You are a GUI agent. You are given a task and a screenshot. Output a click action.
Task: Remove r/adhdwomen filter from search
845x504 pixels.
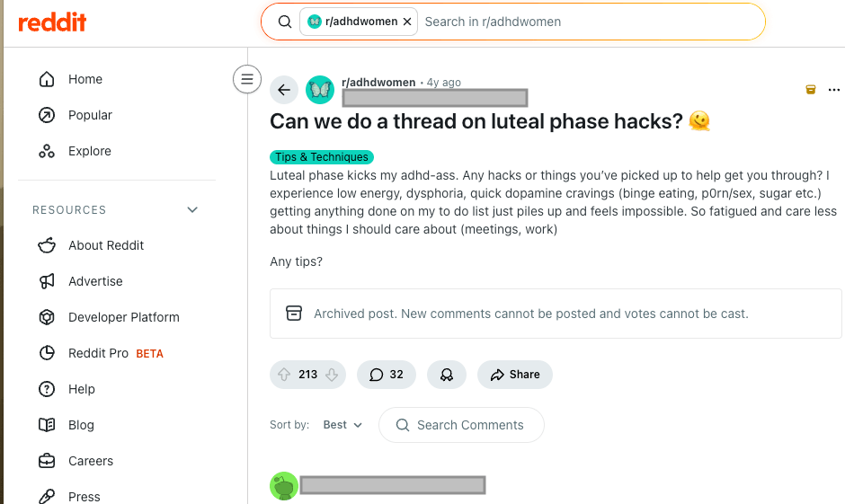(407, 22)
